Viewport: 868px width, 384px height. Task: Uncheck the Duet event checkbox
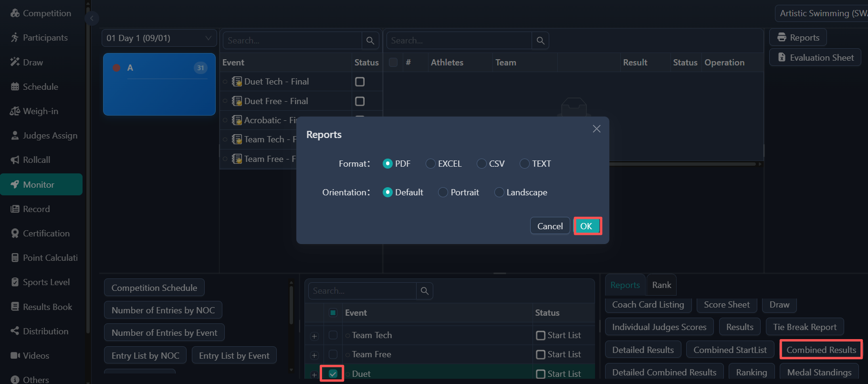(x=333, y=373)
